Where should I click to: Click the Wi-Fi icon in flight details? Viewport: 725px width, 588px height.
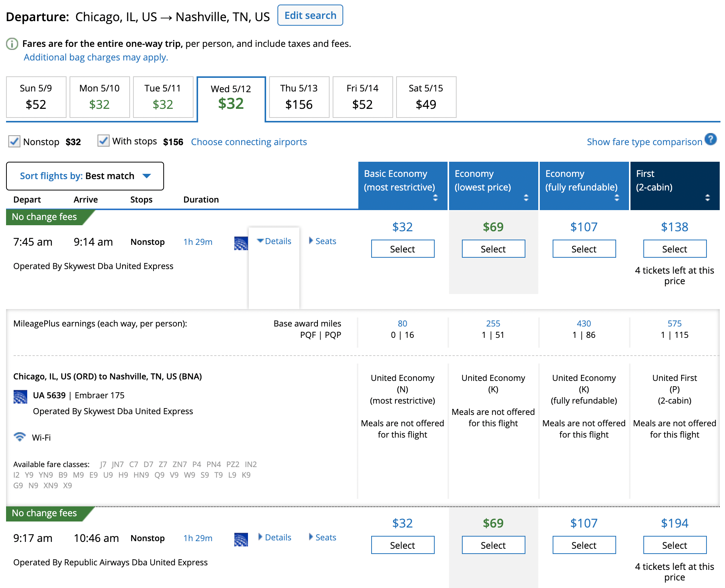point(20,437)
